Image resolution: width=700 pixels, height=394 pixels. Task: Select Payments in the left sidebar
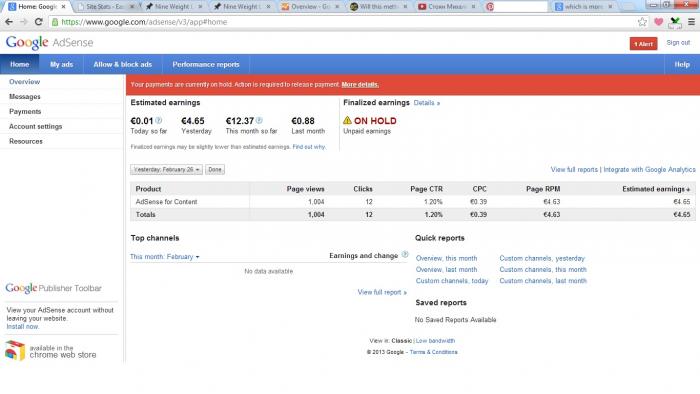pyautogui.click(x=25, y=112)
